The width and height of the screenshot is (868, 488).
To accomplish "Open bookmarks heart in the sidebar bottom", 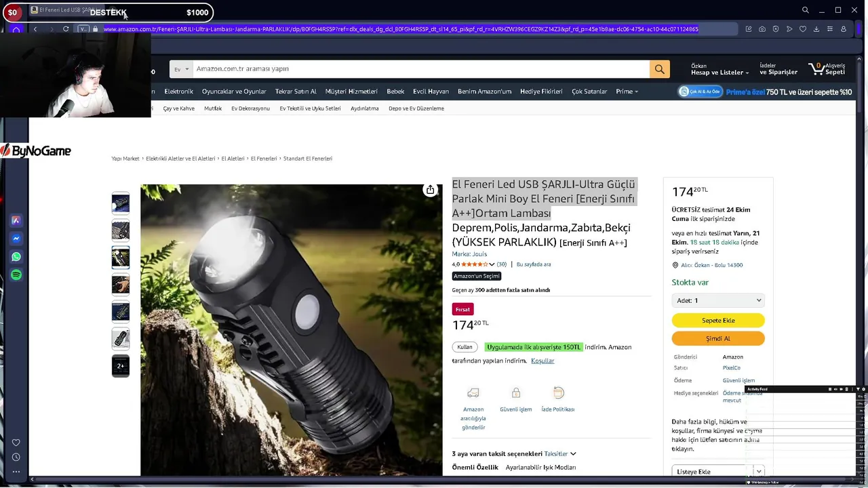I will (x=16, y=443).
